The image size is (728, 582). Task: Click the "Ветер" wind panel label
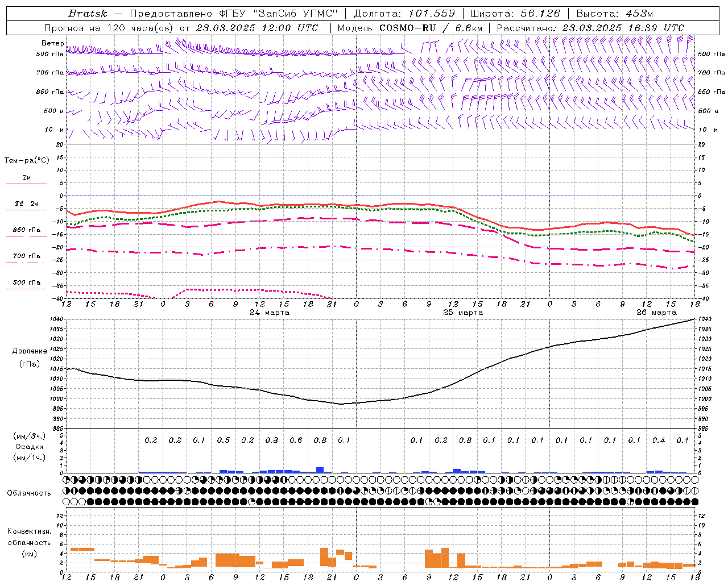52,43
